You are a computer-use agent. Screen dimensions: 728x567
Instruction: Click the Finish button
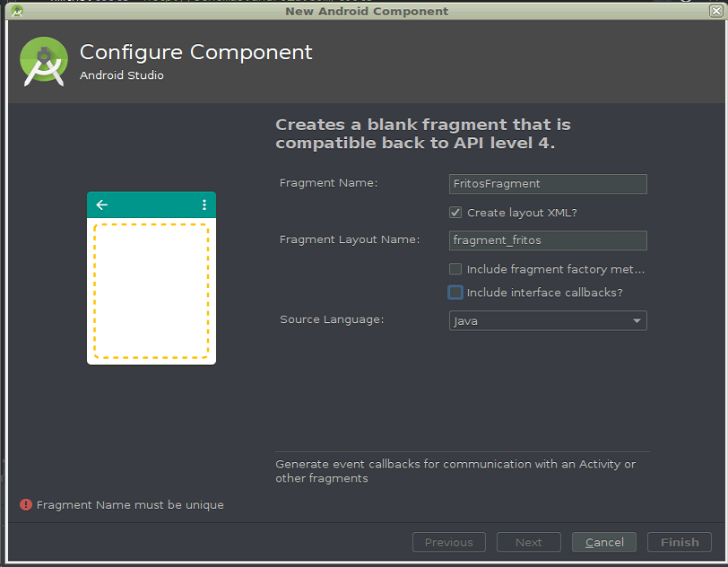point(680,543)
